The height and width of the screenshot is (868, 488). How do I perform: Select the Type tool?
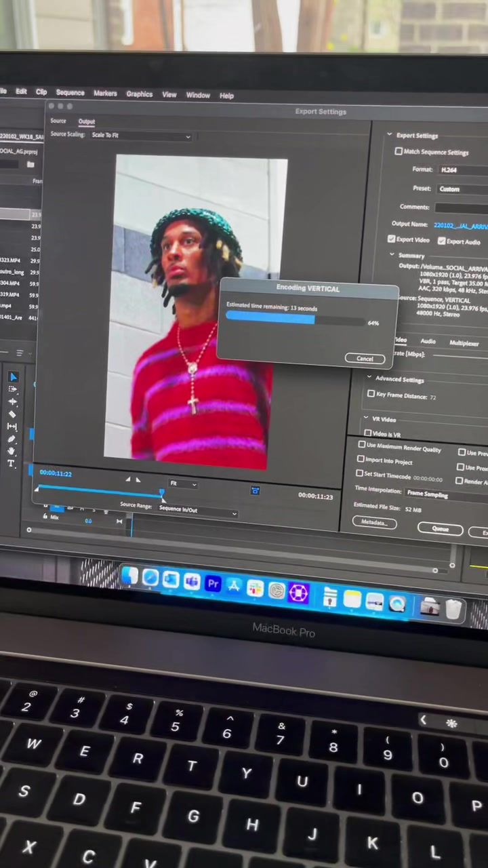pyautogui.click(x=11, y=464)
